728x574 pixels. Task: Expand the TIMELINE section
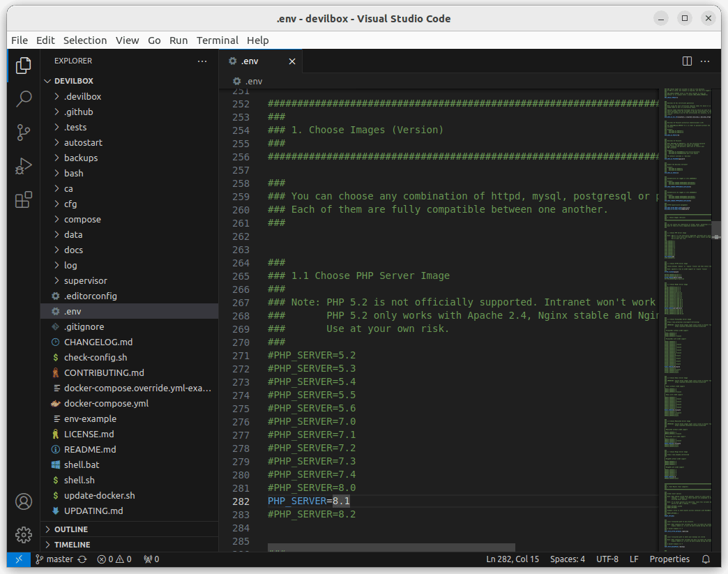[73, 545]
